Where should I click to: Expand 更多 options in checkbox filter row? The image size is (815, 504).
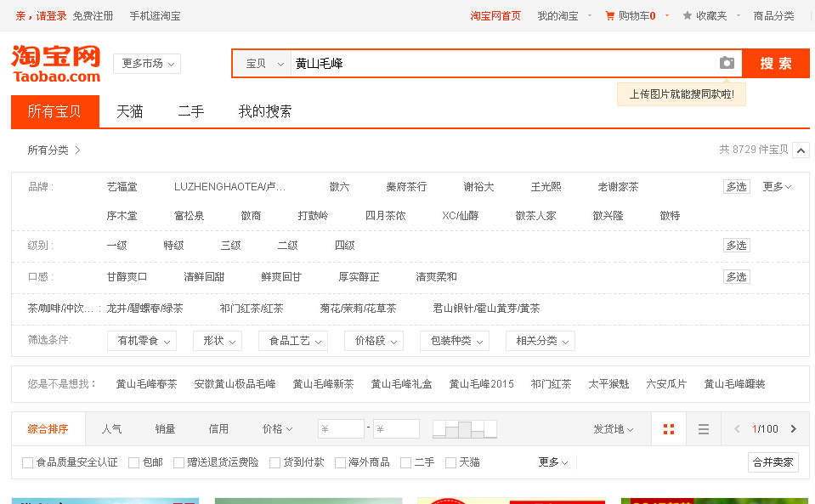[553, 462]
